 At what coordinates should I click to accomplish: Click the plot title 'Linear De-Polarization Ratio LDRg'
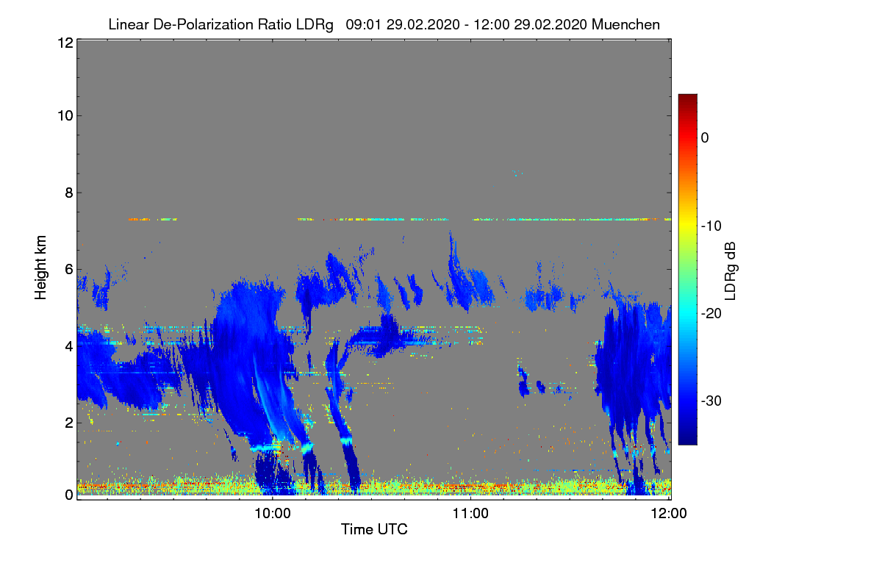tap(220, 24)
